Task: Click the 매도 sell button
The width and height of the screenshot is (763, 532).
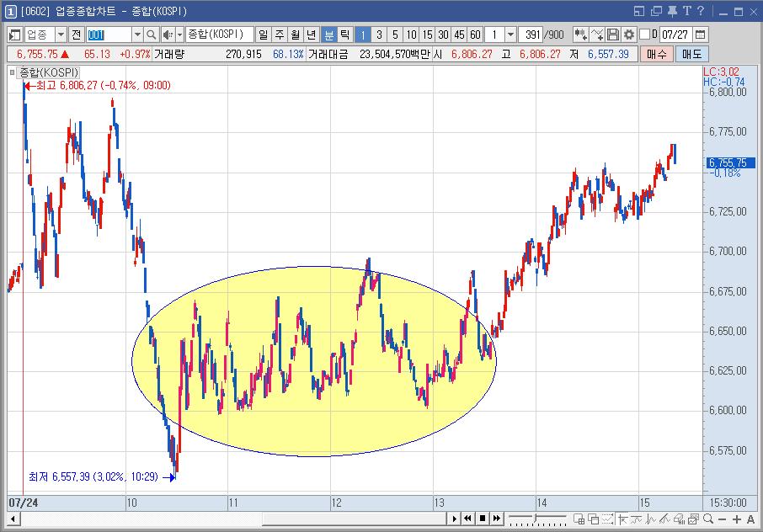Action: coord(691,54)
